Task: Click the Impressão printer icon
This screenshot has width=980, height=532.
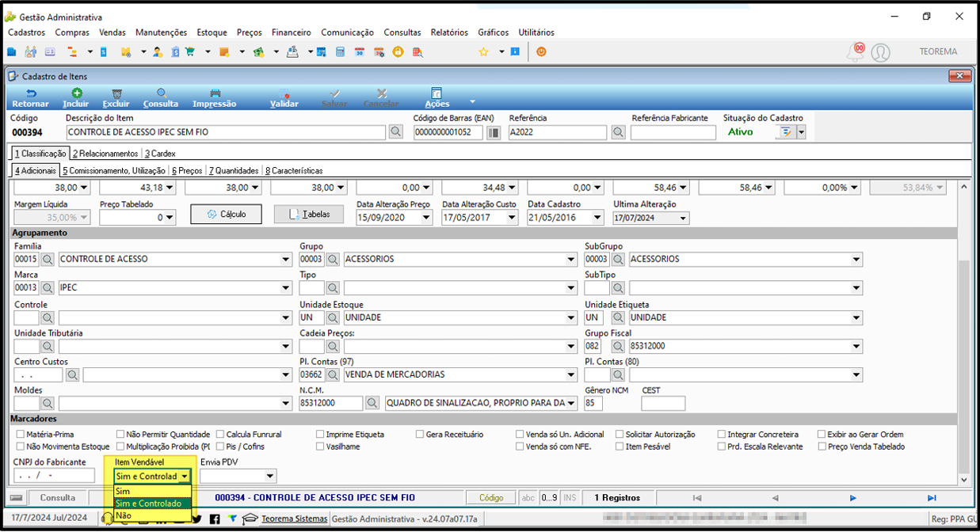Action: coord(215,93)
